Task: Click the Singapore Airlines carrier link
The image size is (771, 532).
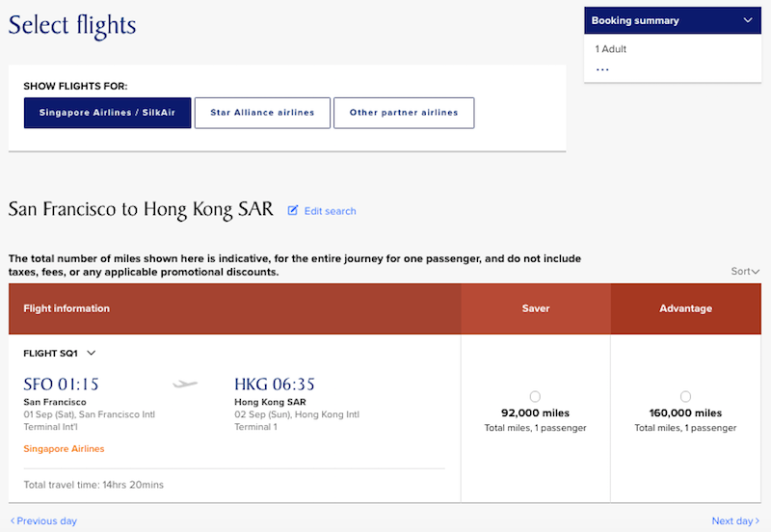Action: [64, 448]
